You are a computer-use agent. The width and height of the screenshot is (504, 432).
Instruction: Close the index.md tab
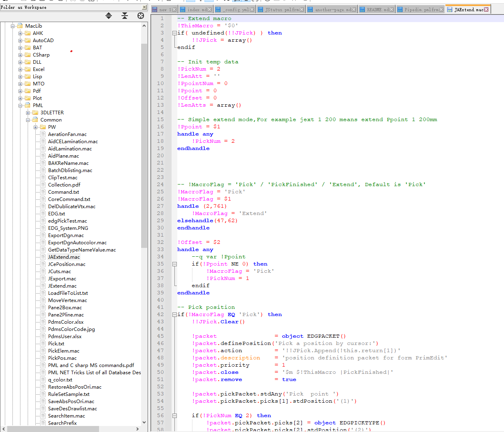209,10
